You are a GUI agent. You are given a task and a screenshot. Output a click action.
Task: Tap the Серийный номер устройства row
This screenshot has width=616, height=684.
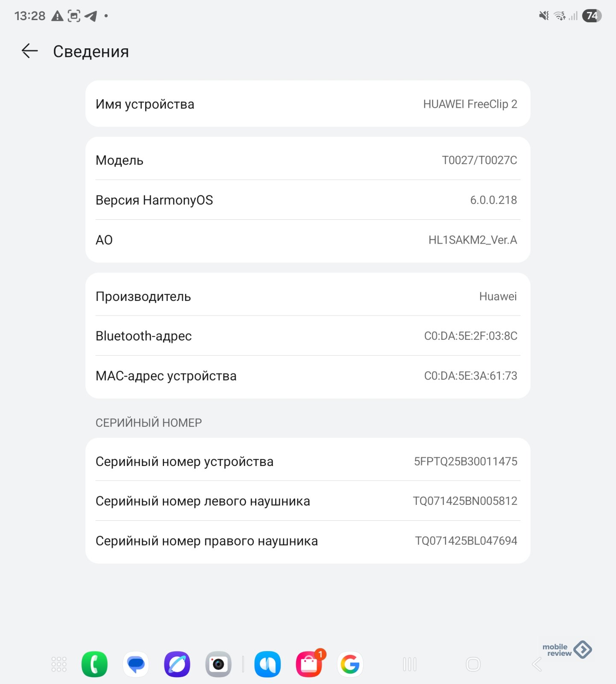(x=308, y=461)
